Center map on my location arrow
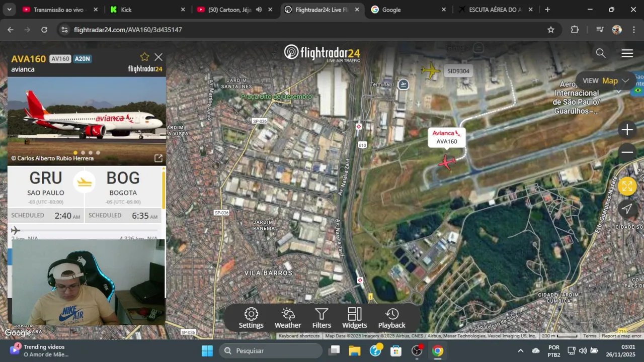 627,208
